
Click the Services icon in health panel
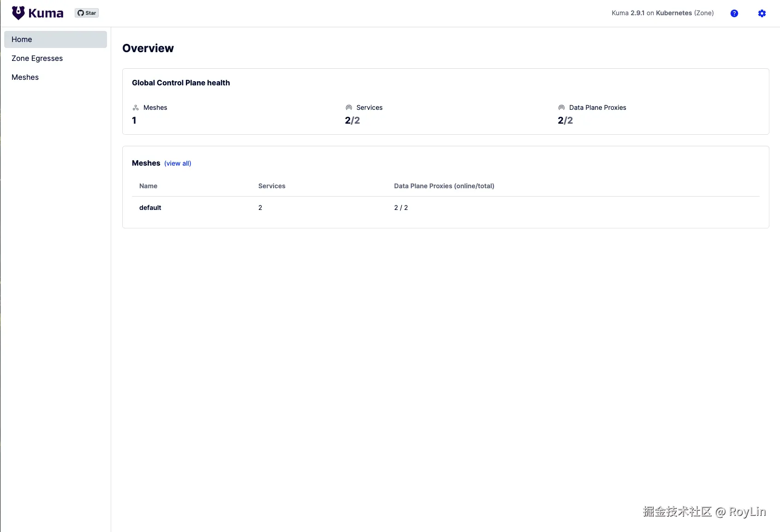[349, 108]
